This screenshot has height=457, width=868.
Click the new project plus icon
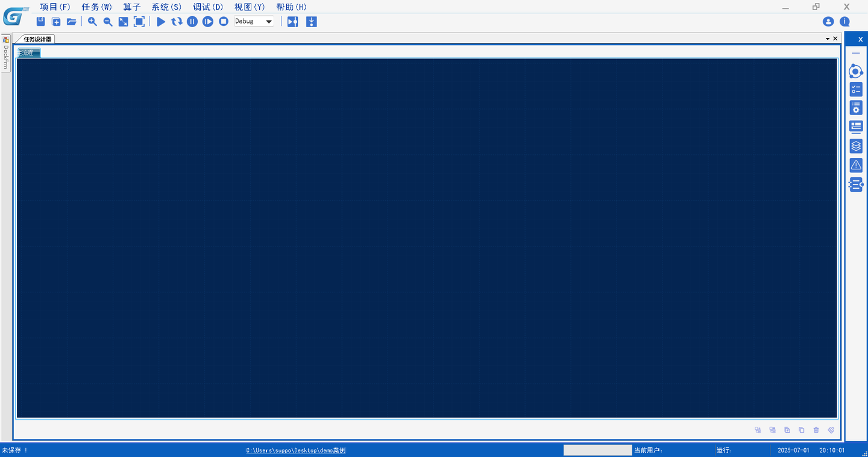(x=56, y=22)
